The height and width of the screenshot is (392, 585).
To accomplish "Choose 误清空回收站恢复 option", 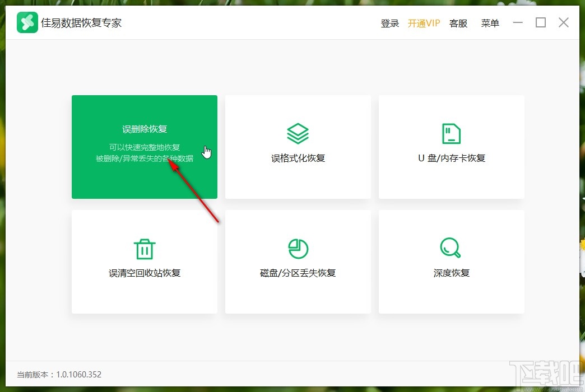I will click(145, 262).
